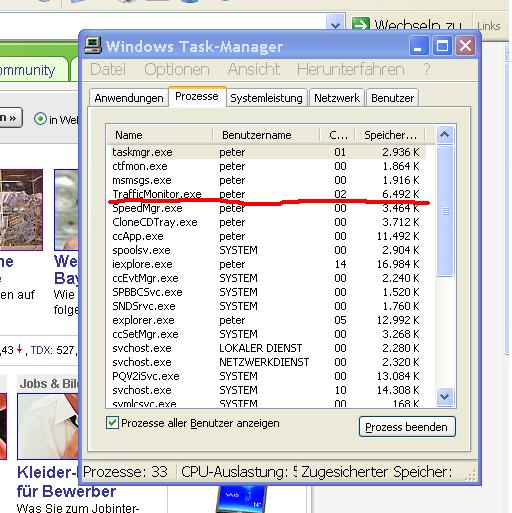The image size is (512, 513).
Task: Select the SPBBCSvc.exe process
Action: 266,292
